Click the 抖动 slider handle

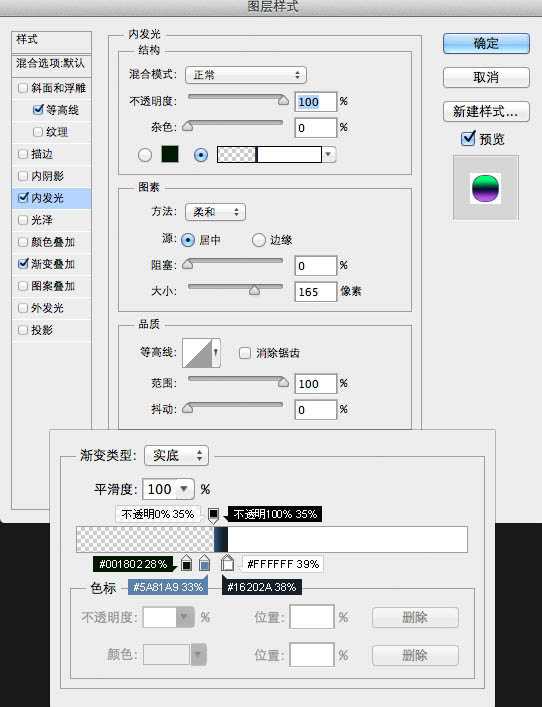pos(188,409)
